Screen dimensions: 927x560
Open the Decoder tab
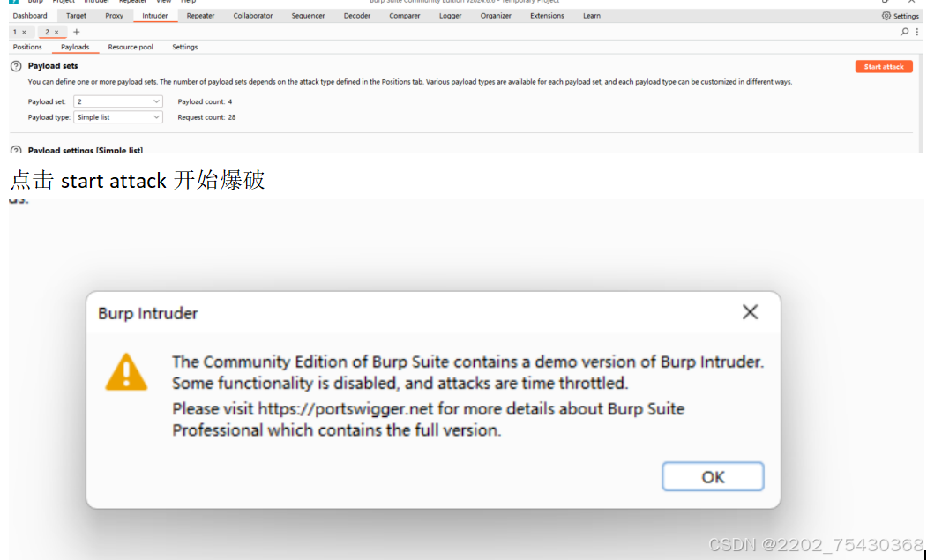click(x=357, y=16)
